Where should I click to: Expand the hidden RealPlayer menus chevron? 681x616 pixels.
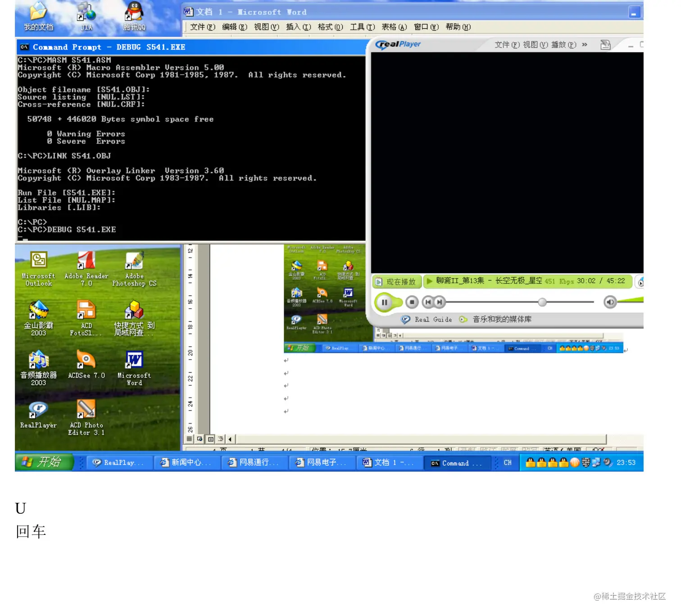585,45
